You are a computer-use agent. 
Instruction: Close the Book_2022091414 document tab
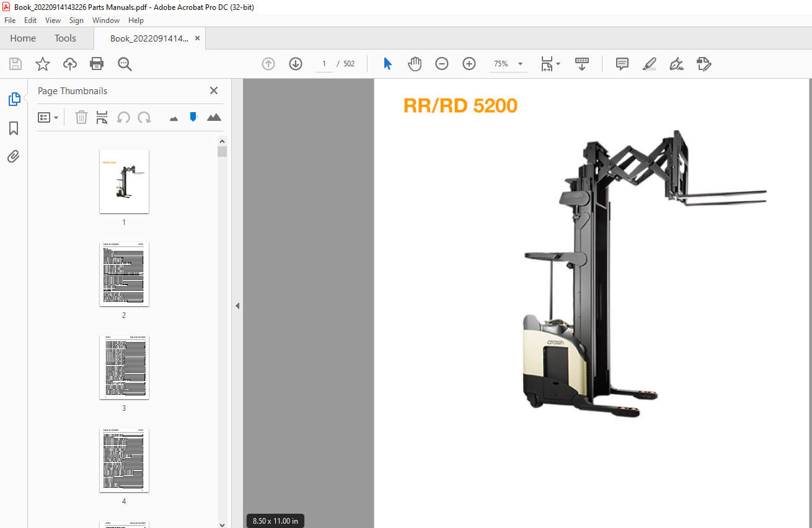click(x=197, y=38)
